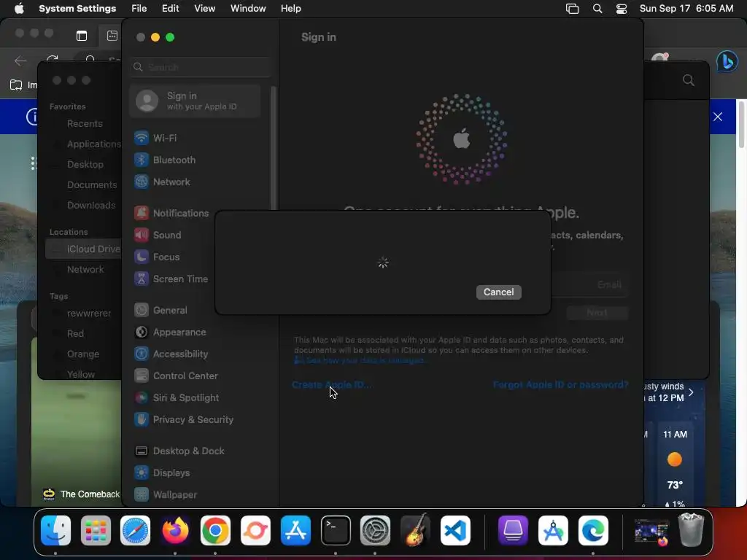This screenshot has width=747, height=560.
Task: Select Desktop in Finder sidebar
Action: (x=85, y=165)
